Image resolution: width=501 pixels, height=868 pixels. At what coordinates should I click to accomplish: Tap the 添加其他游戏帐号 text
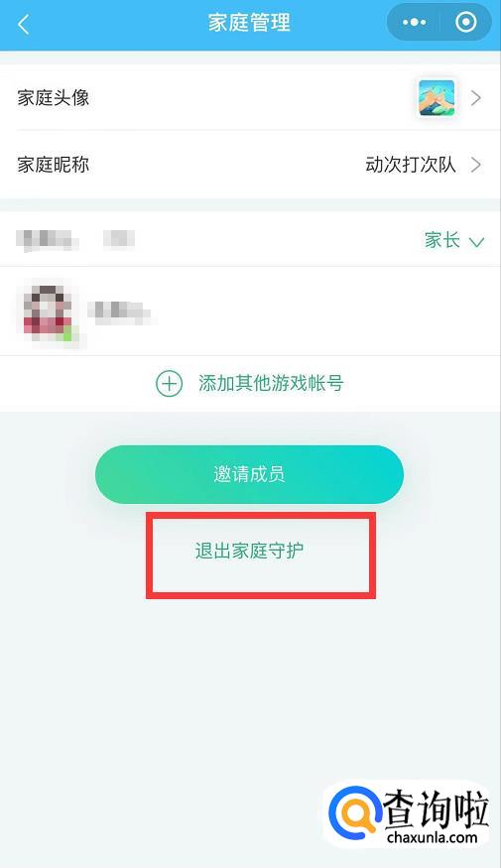pyautogui.click(x=271, y=383)
